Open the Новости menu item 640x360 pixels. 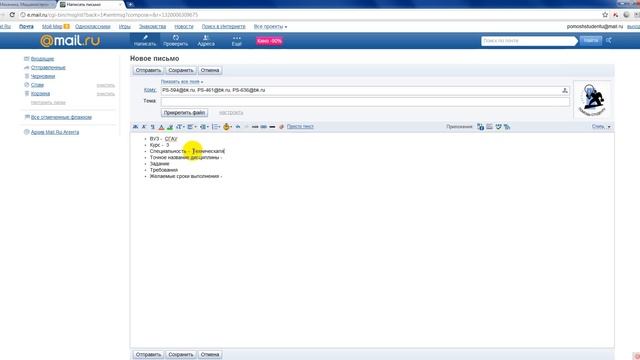(184, 27)
